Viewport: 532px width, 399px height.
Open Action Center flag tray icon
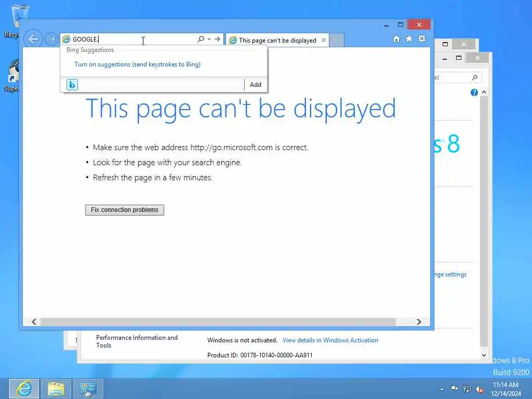point(454,389)
